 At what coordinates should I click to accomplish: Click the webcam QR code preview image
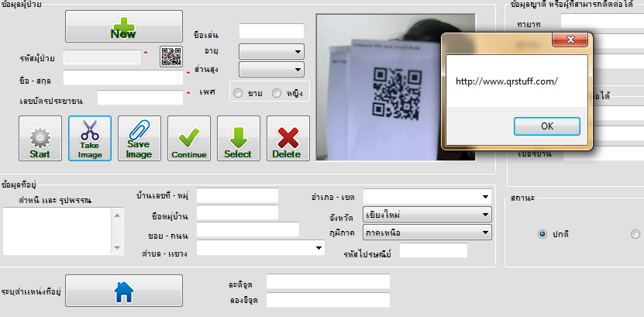[395, 87]
